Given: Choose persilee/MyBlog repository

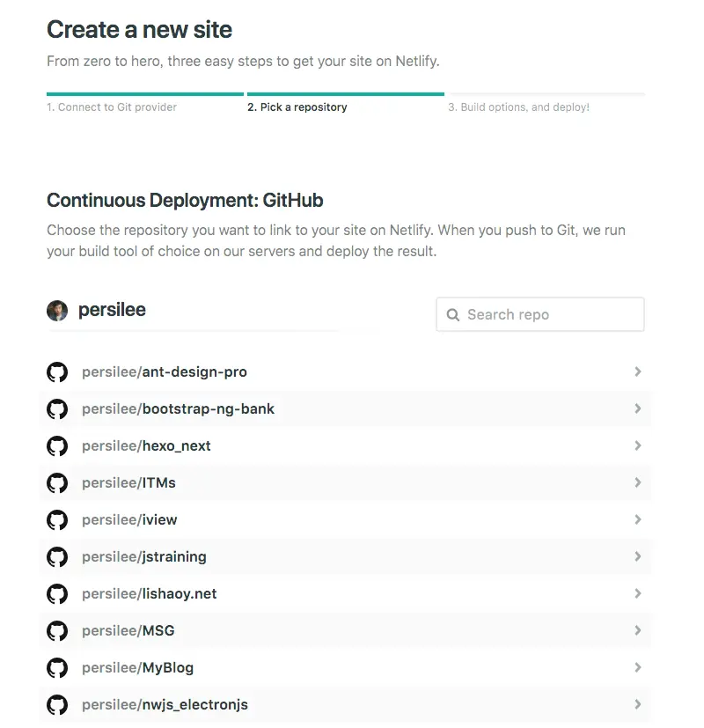Looking at the screenshot, I should click(x=137, y=668).
